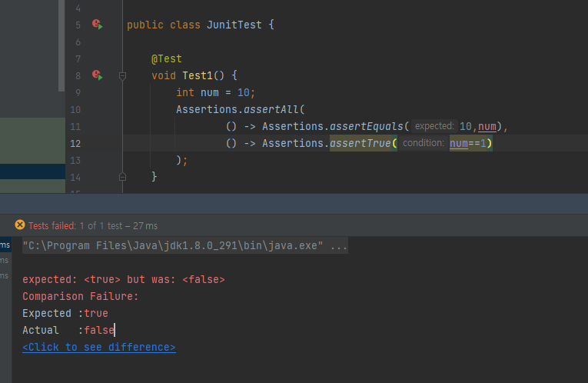This screenshot has height=383, width=588.
Task: Click the 'condition:' parameter hint
Action: tap(423, 143)
